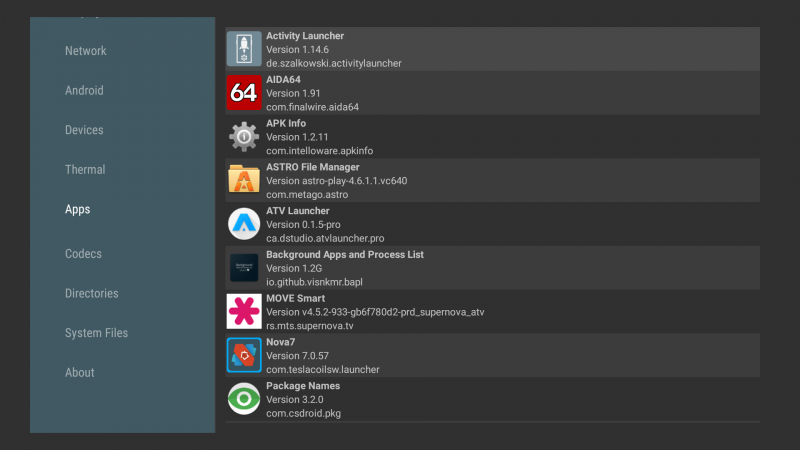
Task: Click the red AIDA64 app icon
Action: 244,93
